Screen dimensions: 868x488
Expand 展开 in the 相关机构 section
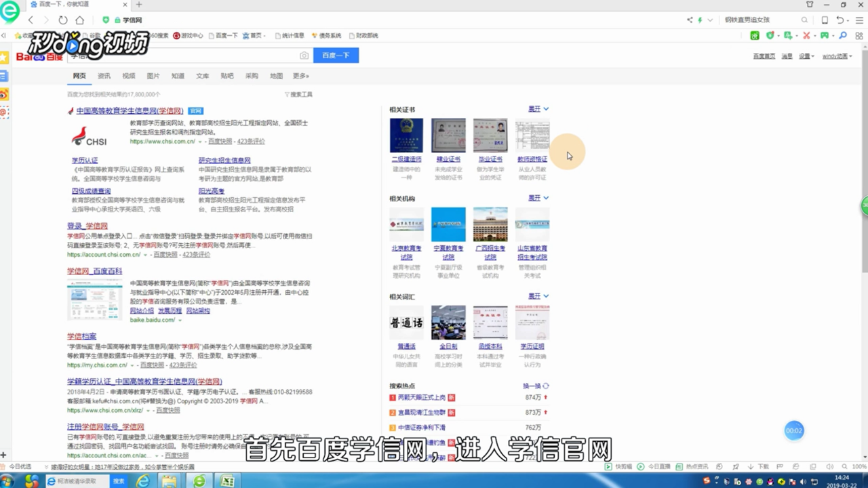[538, 199]
